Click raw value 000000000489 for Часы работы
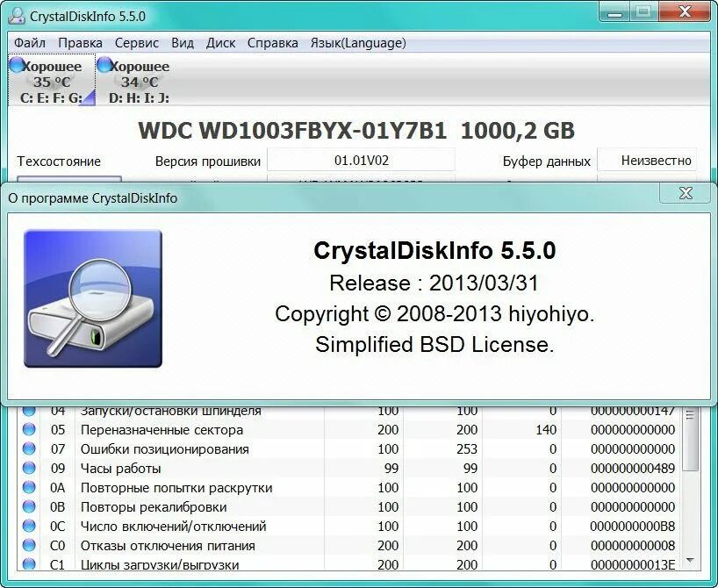This screenshot has width=718, height=588. (633, 468)
